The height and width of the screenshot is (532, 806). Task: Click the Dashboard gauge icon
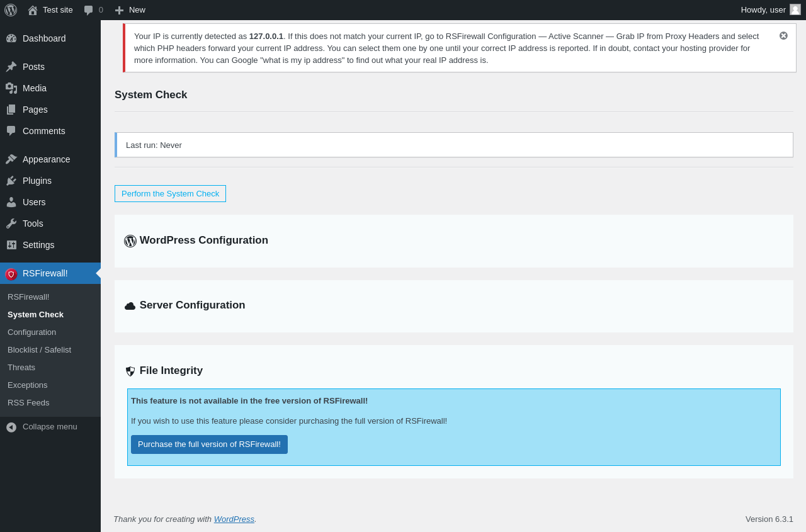tap(11, 38)
